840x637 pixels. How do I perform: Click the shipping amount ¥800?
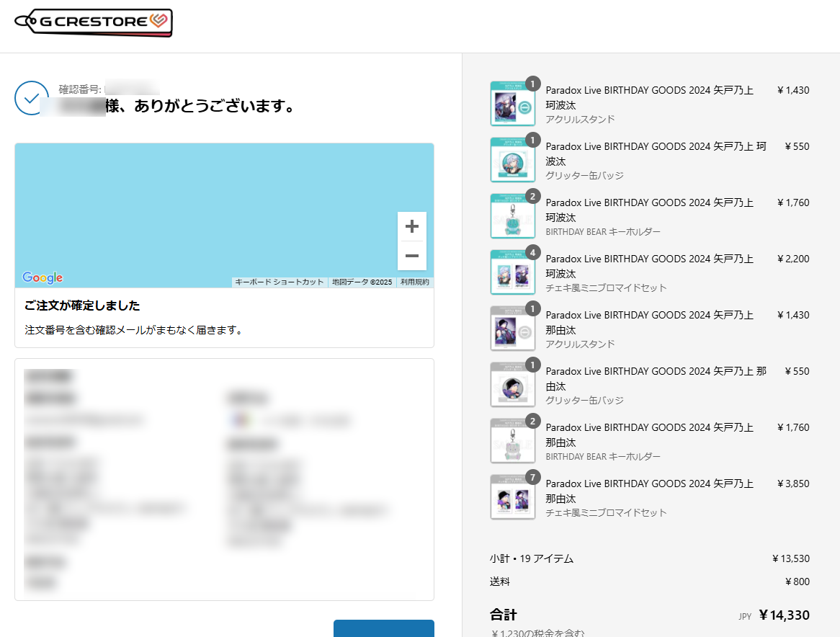797,582
